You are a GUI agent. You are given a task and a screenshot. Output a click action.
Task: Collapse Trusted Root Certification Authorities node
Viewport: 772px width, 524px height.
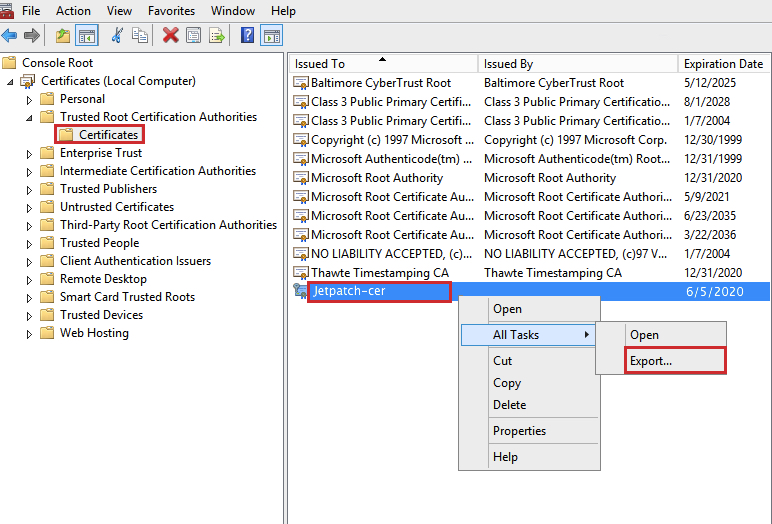[29, 118]
